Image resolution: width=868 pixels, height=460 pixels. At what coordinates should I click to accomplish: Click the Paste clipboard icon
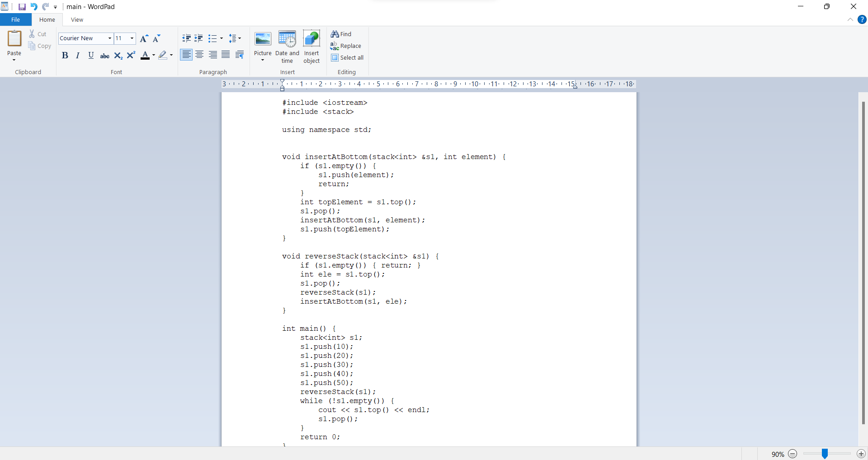click(14, 39)
